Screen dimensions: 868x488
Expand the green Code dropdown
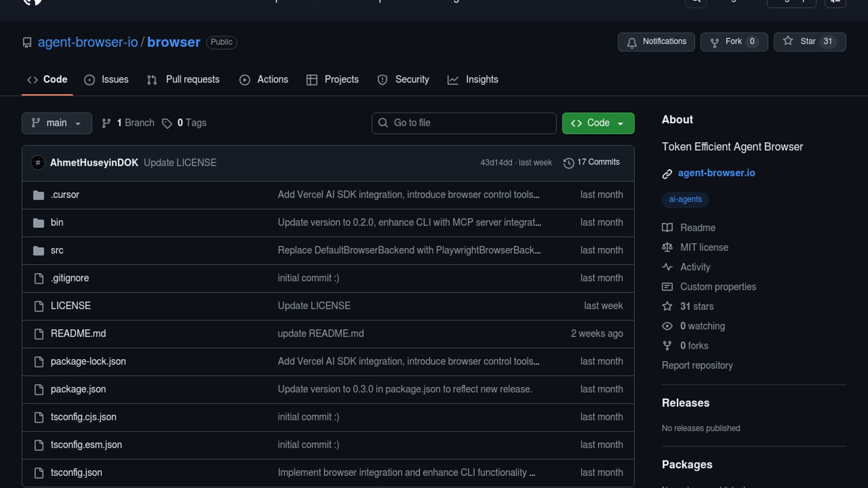(598, 123)
